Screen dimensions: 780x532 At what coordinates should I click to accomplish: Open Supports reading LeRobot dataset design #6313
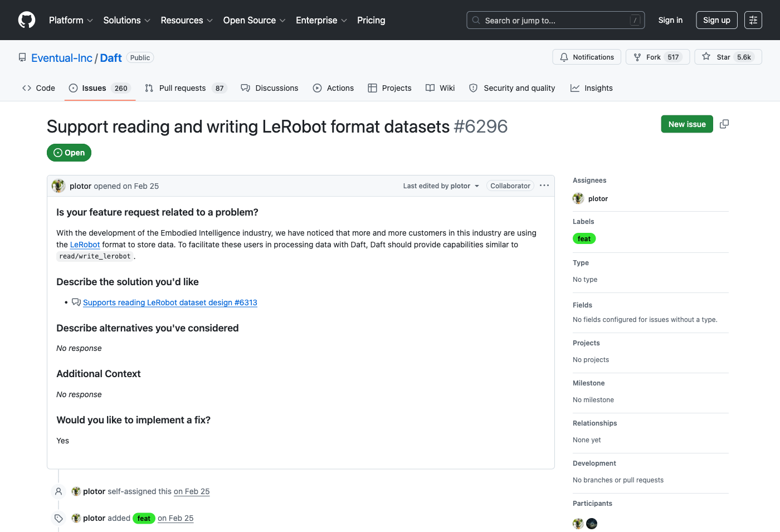coord(170,302)
